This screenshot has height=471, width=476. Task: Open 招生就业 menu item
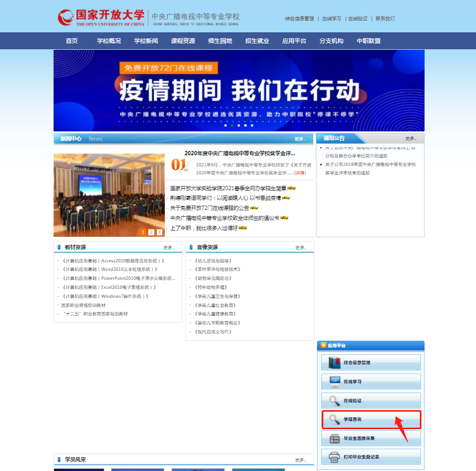257,41
